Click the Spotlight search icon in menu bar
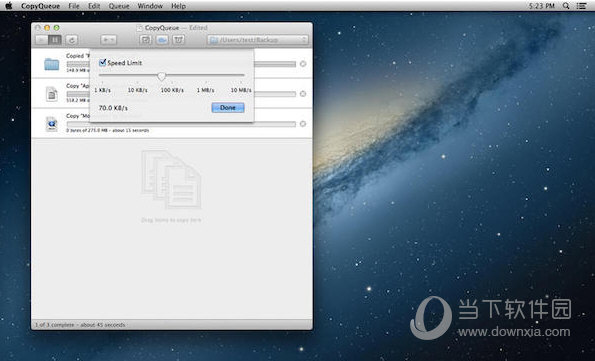 (566, 6)
